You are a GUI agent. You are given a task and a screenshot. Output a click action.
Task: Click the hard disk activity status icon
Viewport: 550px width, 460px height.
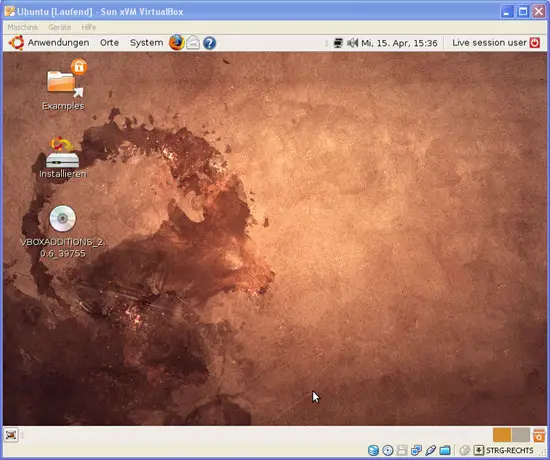pos(373,450)
